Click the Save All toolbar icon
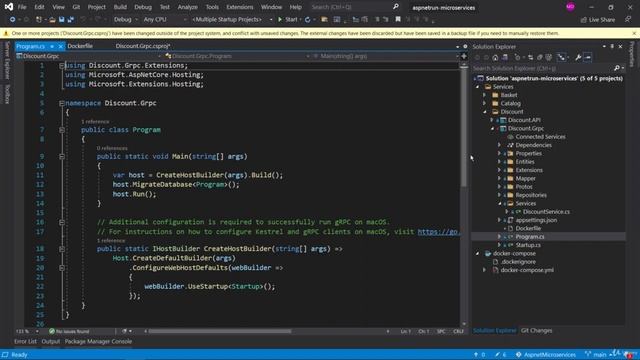This screenshot has height=360, width=640. tap(71, 19)
